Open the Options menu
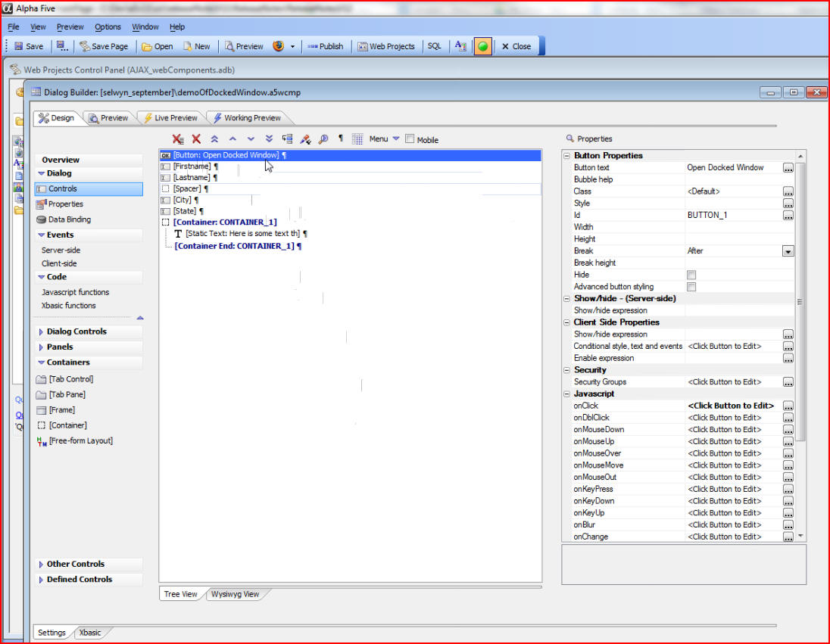Viewport: 830px width, 644px height. (x=108, y=26)
